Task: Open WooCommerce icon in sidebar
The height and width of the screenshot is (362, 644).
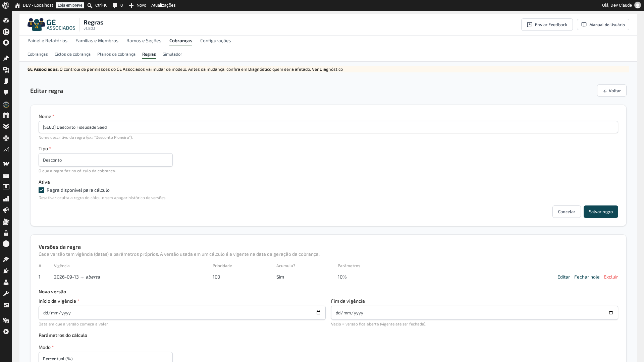Action: 6,164
